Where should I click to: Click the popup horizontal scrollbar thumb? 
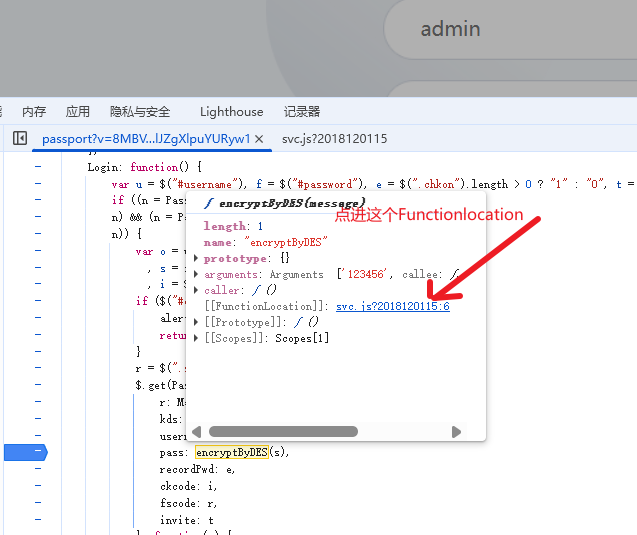click(283, 431)
